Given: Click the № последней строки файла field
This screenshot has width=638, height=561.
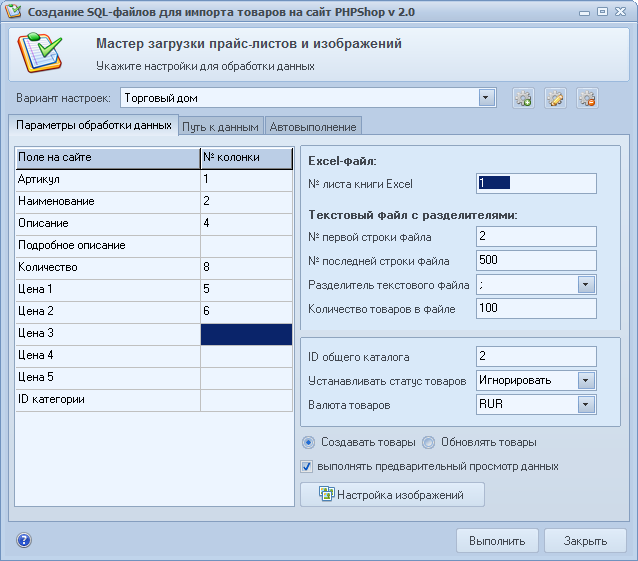Looking at the screenshot, I should tap(536, 260).
